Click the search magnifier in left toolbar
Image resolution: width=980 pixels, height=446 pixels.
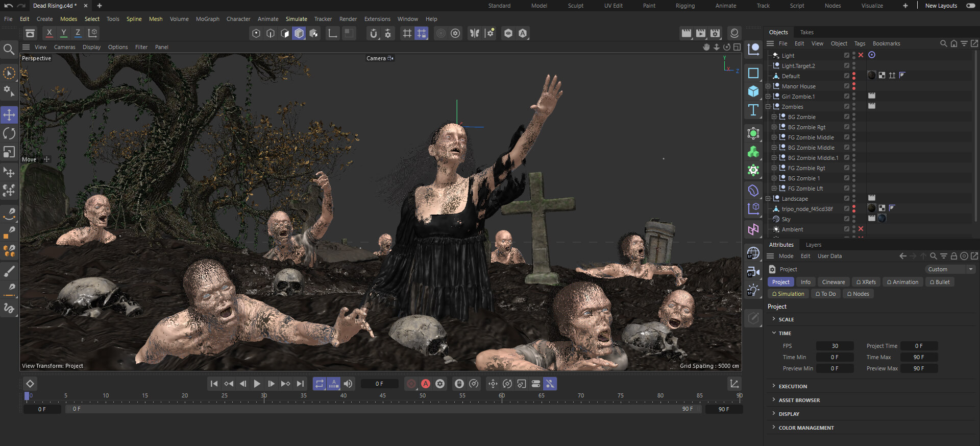(x=9, y=49)
